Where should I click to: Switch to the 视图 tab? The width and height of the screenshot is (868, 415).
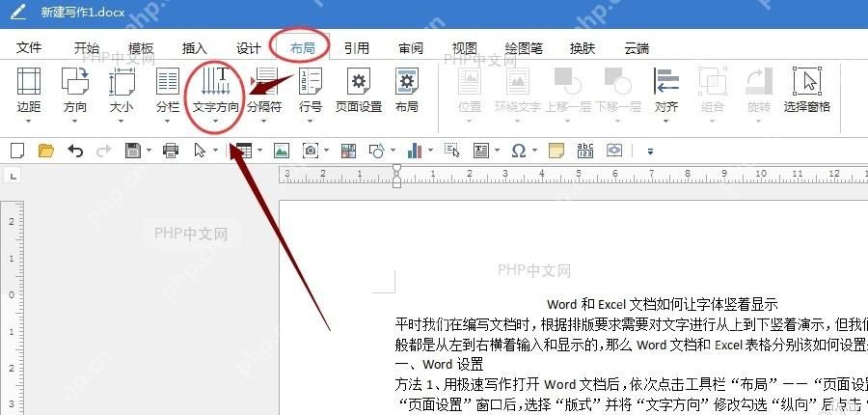(x=464, y=48)
